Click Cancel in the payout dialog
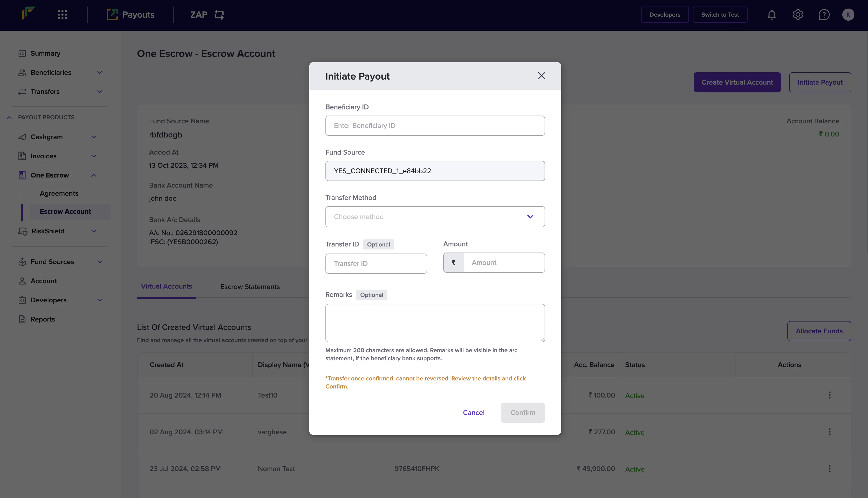Image resolution: width=868 pixels, height=498 pixels. click(474, 412)
